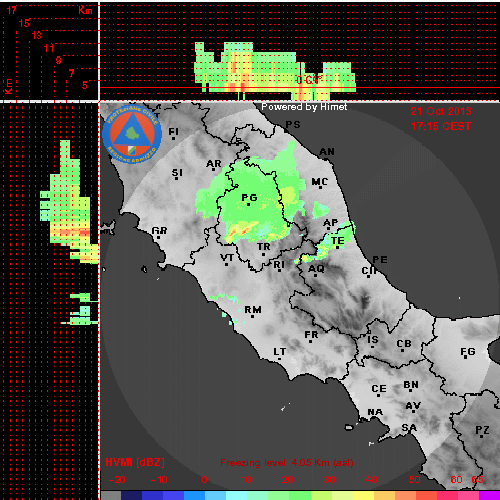Image resolution: width=500 pixels, height=500 pixels.
Task: Click the FI city marker
Action: [x=173, y=138]
